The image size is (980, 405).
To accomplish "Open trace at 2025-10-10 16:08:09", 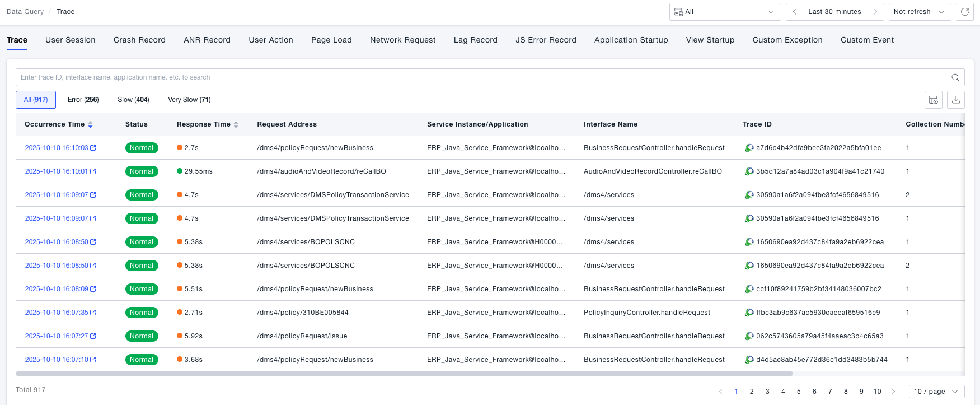I will (x=57, y=289).
